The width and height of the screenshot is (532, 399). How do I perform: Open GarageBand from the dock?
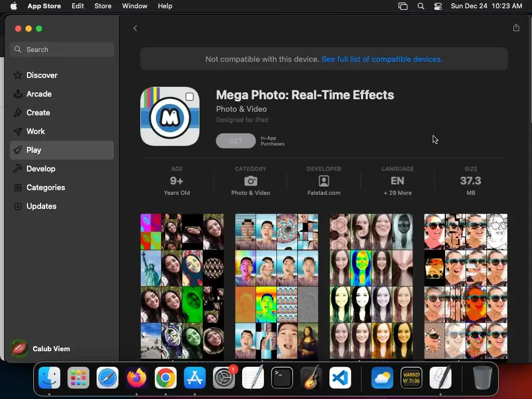311,378
